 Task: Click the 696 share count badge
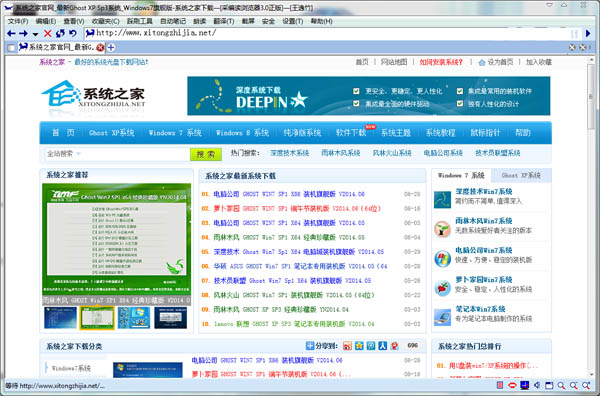[412, 346]
